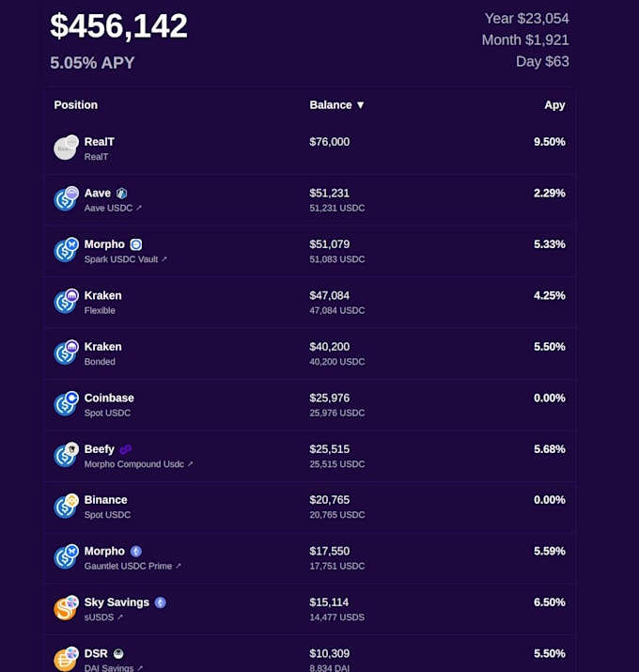Viewport: 639px width, 672px height.
Task: Click the DSR DAI token icon
Action: pos(65,659)
